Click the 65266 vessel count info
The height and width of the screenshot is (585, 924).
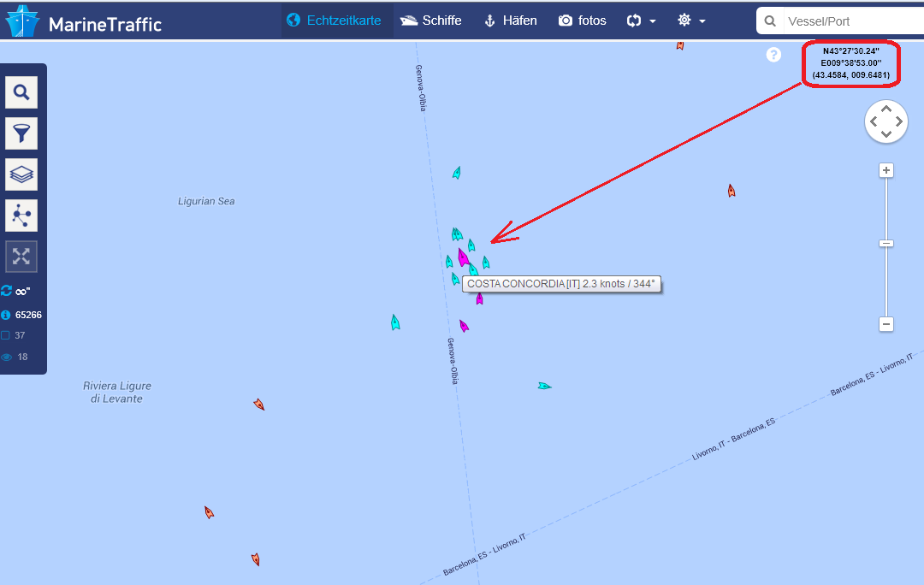coord(21,315)
